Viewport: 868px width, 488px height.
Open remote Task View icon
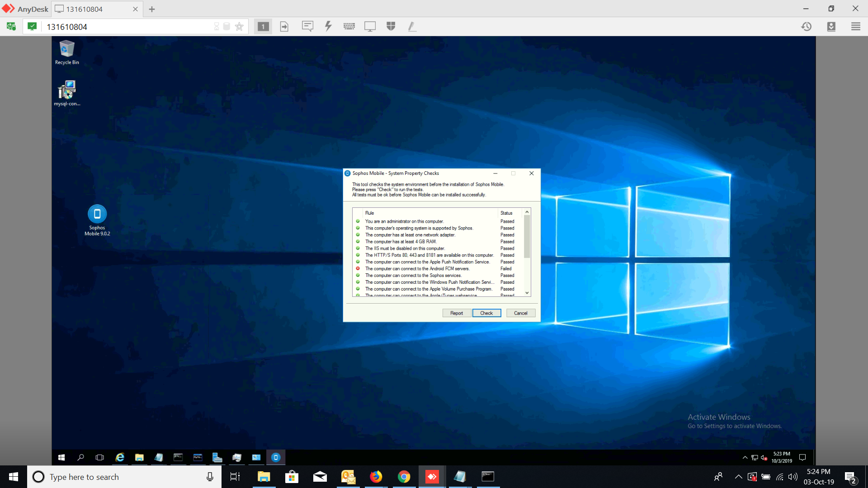pos(100,457)
